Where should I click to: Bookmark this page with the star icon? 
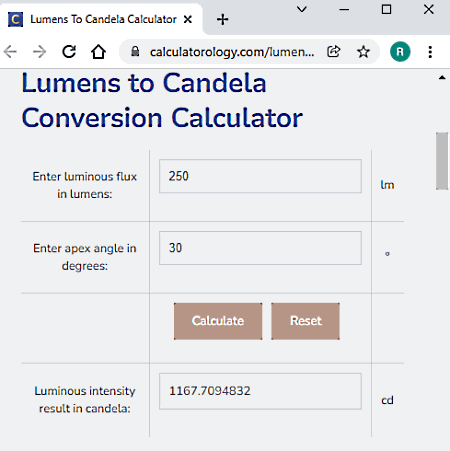pyautogui.click(x=363, y=52)
